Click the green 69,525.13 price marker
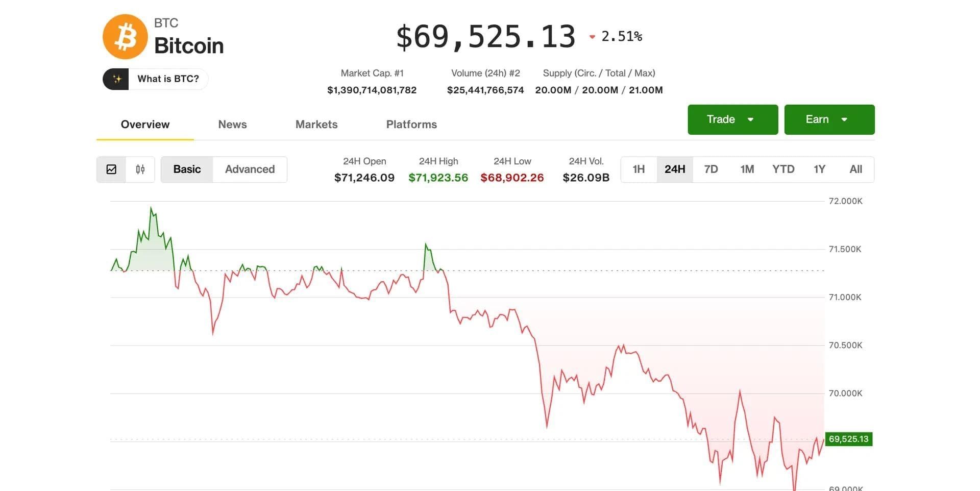 (x=848, y=439)
